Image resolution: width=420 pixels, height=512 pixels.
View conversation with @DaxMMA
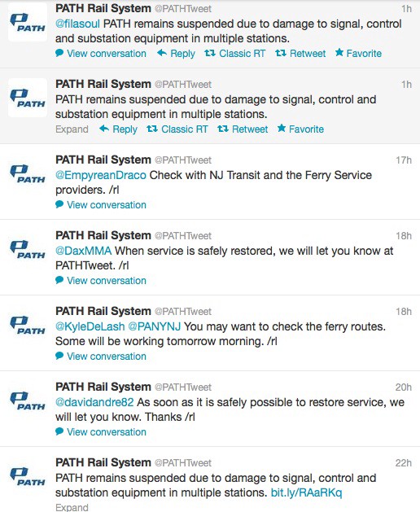tap(101, 281)
